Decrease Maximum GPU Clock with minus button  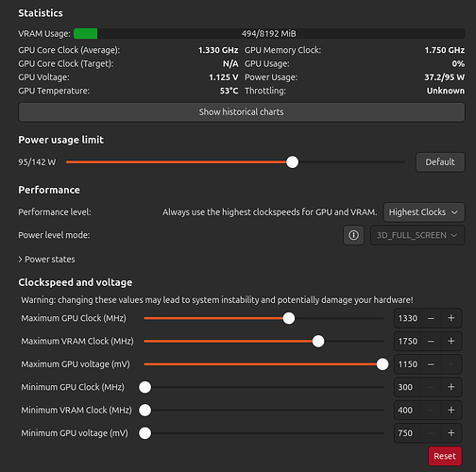pyautogui.click(x=431, y=318)
